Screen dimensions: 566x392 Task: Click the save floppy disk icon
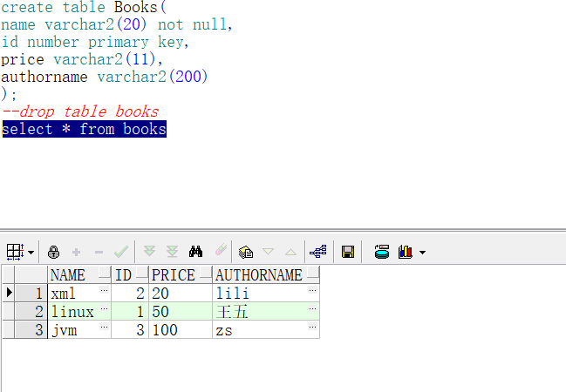click(x=348, y=252)
